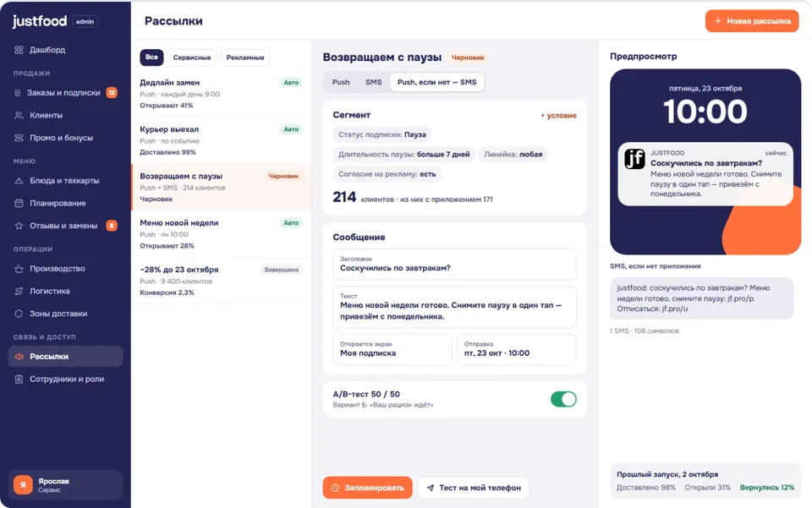The width and height of the screenshot is (812, 508).
Task: Click the Ярослав avatar icon
Action: 23,484
